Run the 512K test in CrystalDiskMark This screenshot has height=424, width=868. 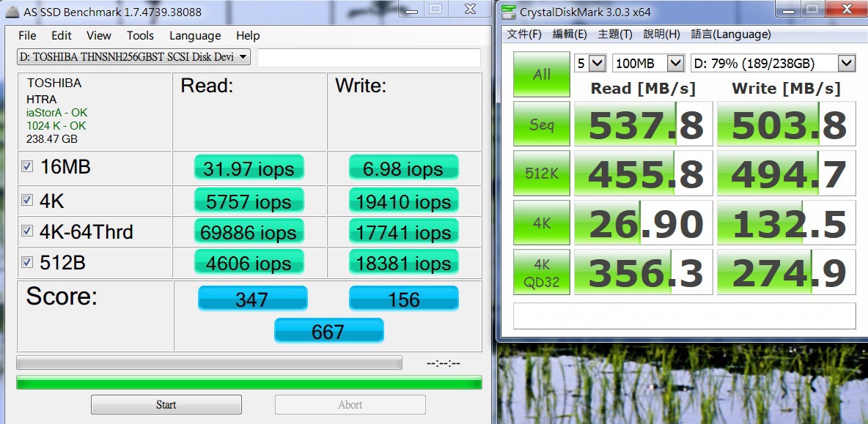pos(541,173)
